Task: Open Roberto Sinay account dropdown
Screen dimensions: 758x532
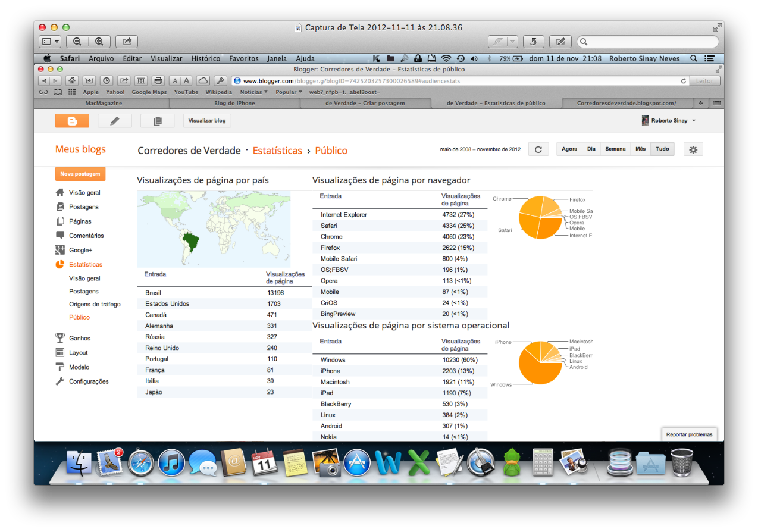Action: [669, 121]
